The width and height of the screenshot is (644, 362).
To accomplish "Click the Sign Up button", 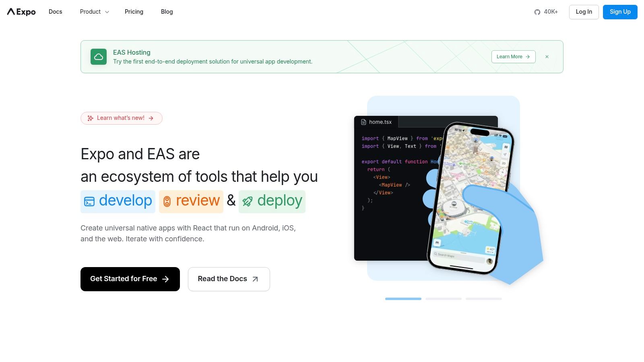I will pyautogui.click(x=620, y=12).
